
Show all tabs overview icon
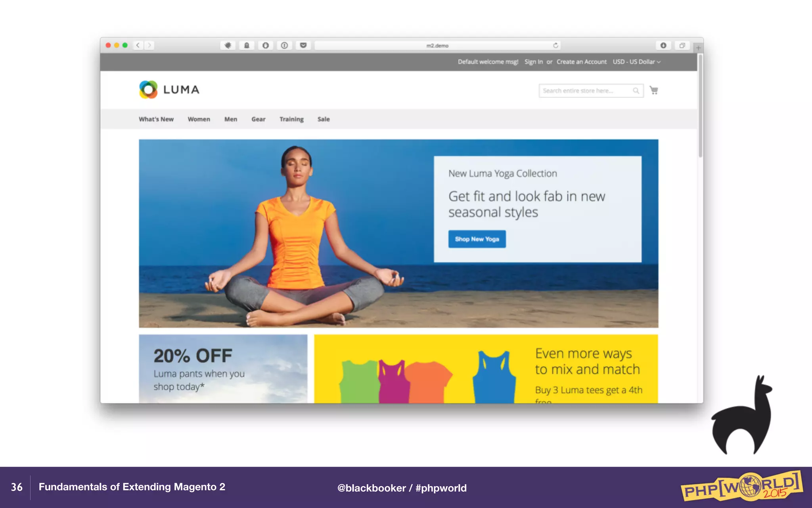[x=682, y=45]
